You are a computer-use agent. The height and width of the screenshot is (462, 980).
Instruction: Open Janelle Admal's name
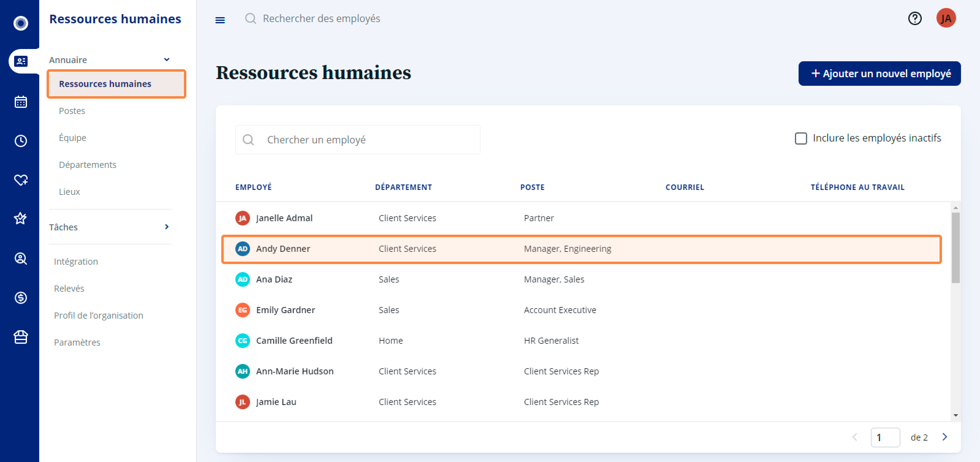(x=284, y=218)
